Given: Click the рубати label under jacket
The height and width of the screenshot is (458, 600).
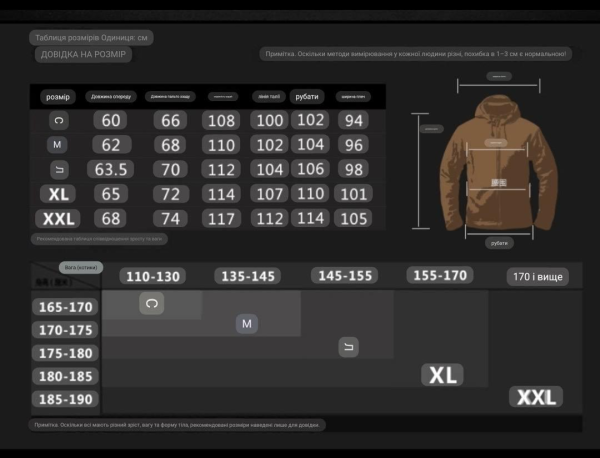Looking at the screenshot, I should [x=499, y=243].
